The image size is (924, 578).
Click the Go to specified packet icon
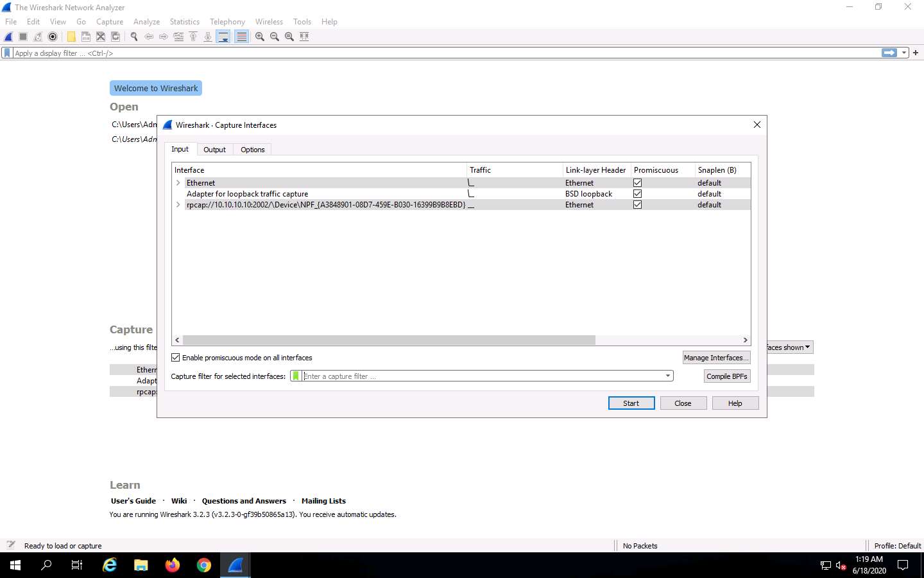pos(178,37)
